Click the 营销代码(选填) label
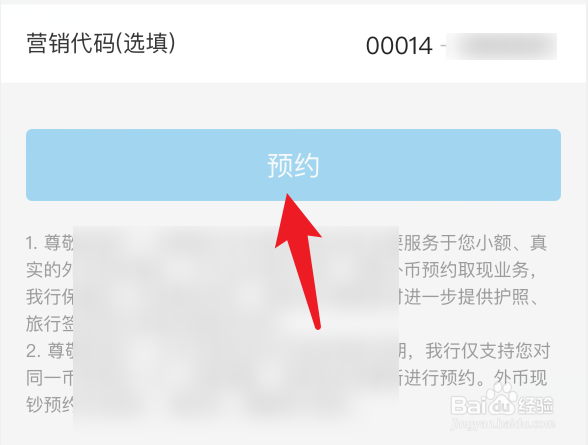This screenshot has width=588, height=445. [x=101, y=43]
